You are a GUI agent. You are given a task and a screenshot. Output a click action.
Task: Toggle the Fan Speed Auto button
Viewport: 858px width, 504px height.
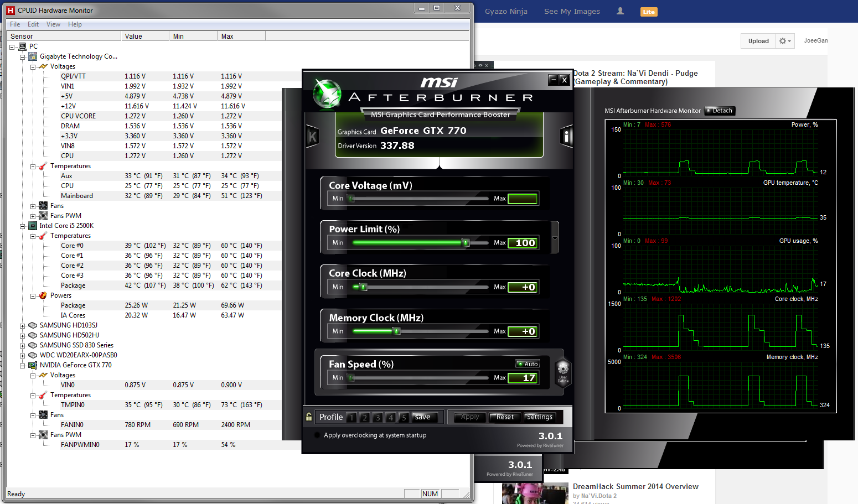[528, 364]
